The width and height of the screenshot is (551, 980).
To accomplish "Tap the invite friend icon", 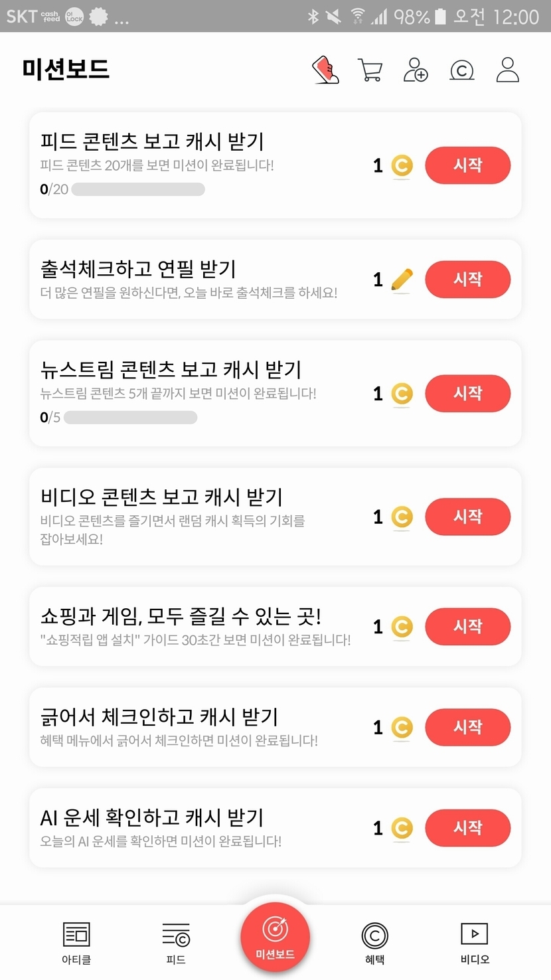I will pos(416,70).
